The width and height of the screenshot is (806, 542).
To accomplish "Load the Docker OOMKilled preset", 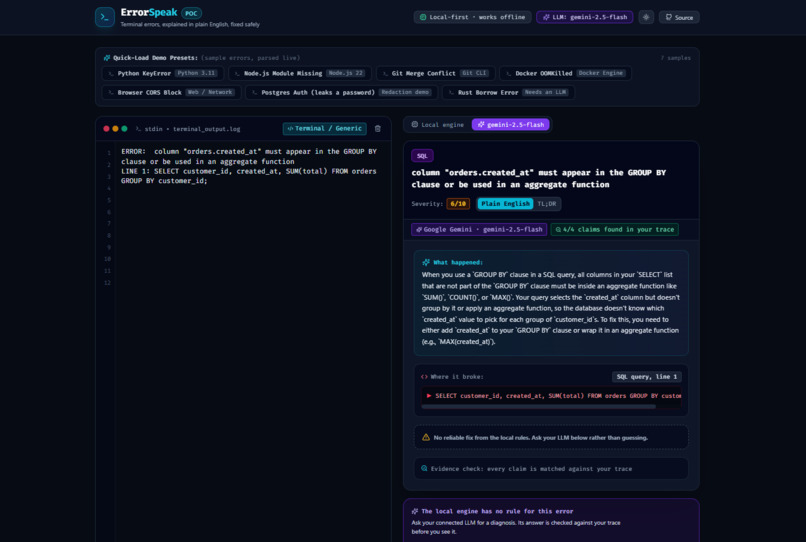I will pyautogui.click(x=565, y=73).
